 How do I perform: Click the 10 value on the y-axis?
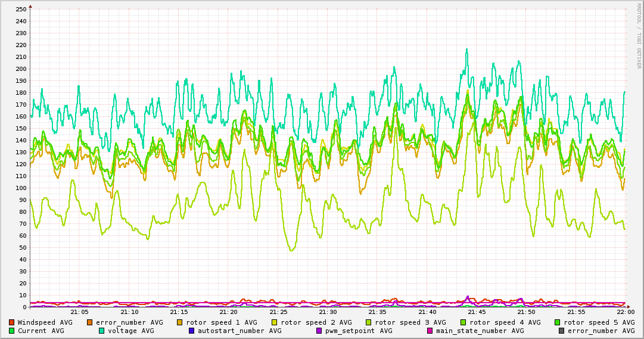pyautogui.click(x=23, y=296)
